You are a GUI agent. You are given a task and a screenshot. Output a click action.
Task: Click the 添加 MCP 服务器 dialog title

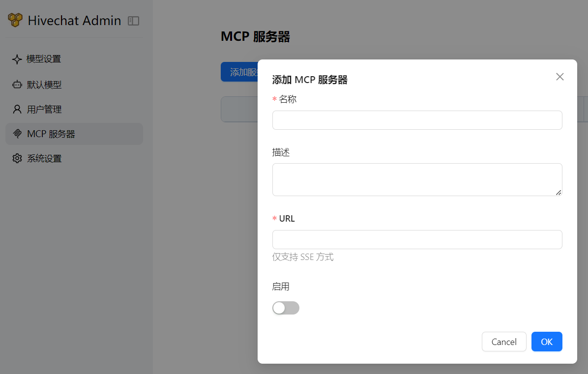coord(310,80)
